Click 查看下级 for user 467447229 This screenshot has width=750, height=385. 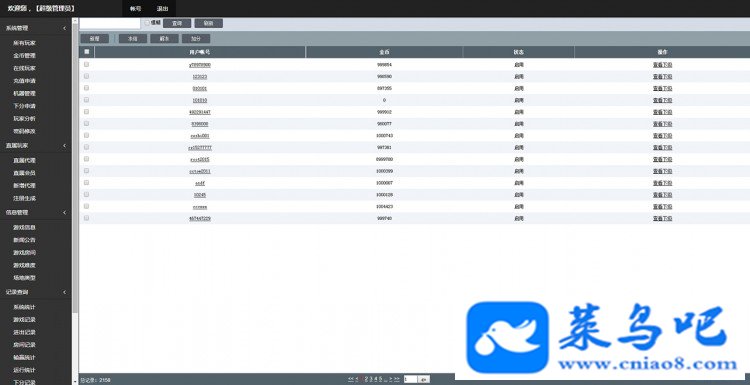coord(662,219)
